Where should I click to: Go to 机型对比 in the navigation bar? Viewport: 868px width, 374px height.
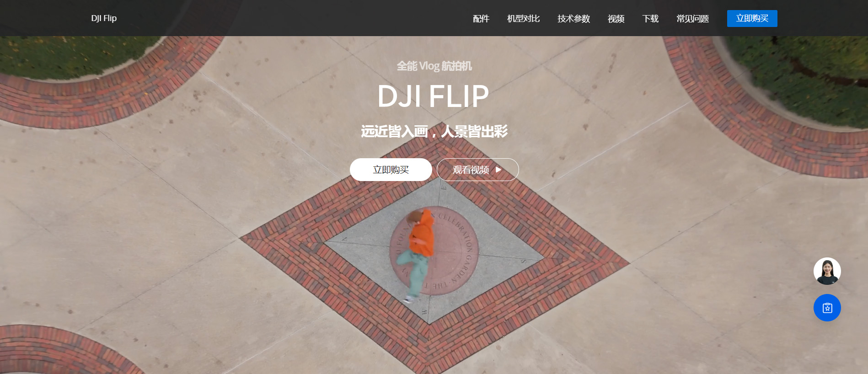tap(524, 19)
